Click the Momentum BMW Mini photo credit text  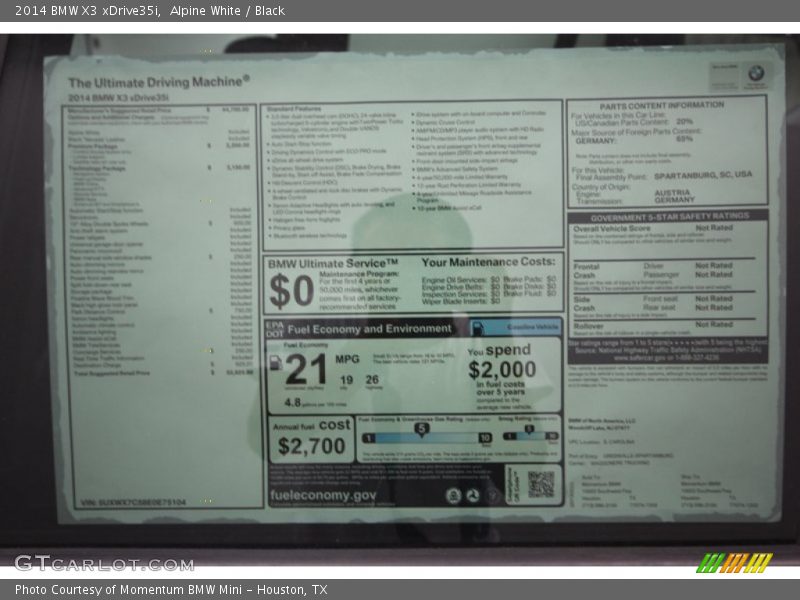pyautogui.click(x=171, y=590)
